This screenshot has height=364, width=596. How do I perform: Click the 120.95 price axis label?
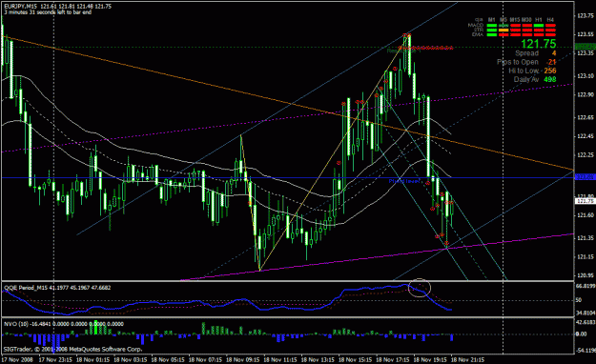pyautogui.click(x=586, y=275)
